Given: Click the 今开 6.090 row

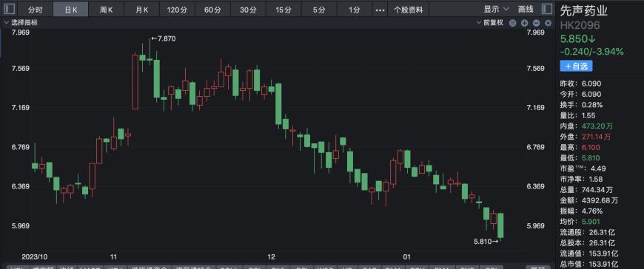Looking at the screenshot, I should click(x=581, y=95).
